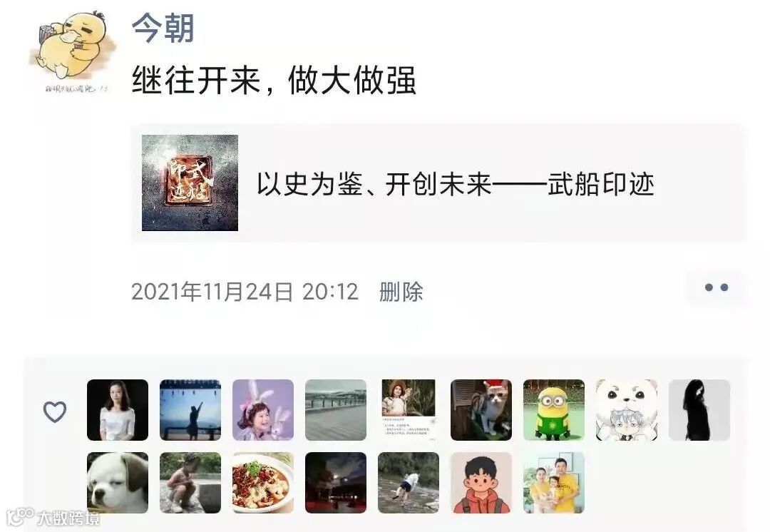
Task: Open the spicy food dish avatar
Action: tap(262, 482)
